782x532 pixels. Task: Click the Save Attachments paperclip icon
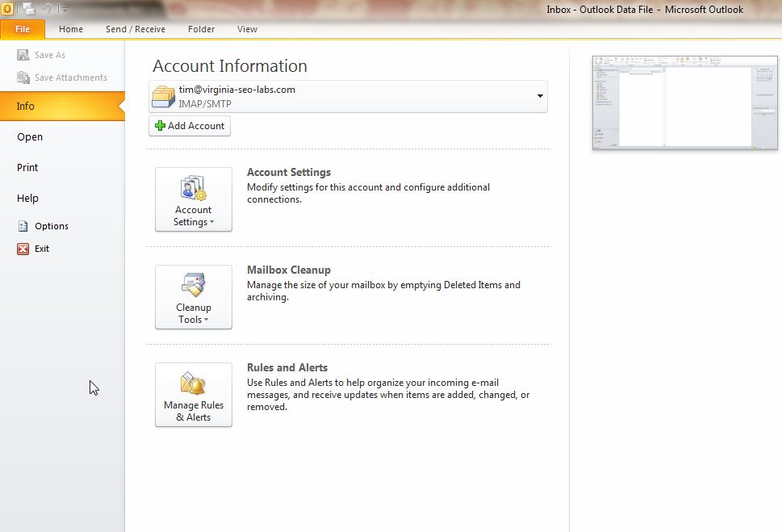[x=23, y=77]
